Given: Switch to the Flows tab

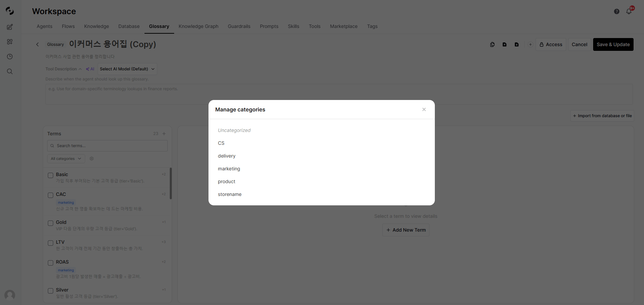Looking at the screenshot, I should [68, 26].
